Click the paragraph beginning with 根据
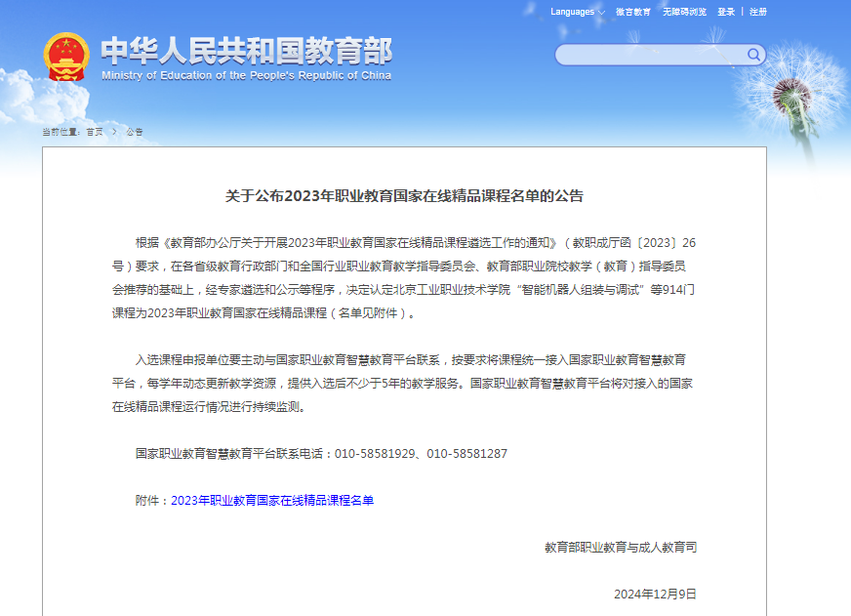 [404, 277]
